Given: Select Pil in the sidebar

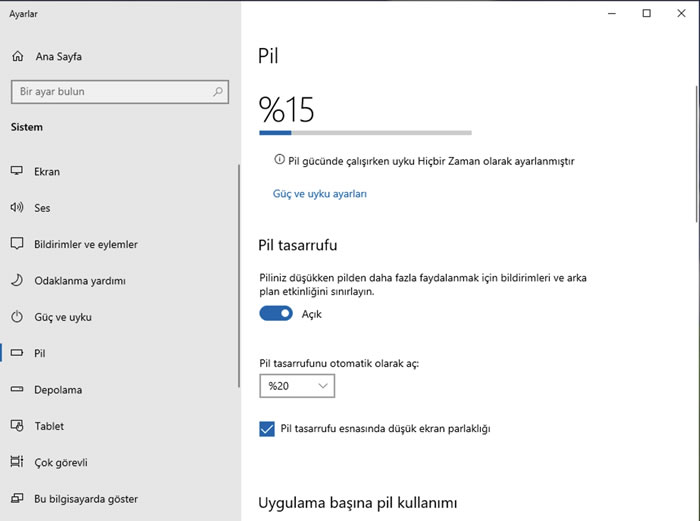Looking at the screenshot, I should click(40, 354).
